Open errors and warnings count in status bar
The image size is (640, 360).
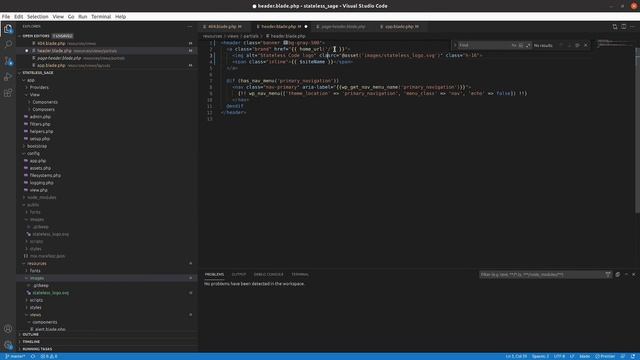point(49,356)
